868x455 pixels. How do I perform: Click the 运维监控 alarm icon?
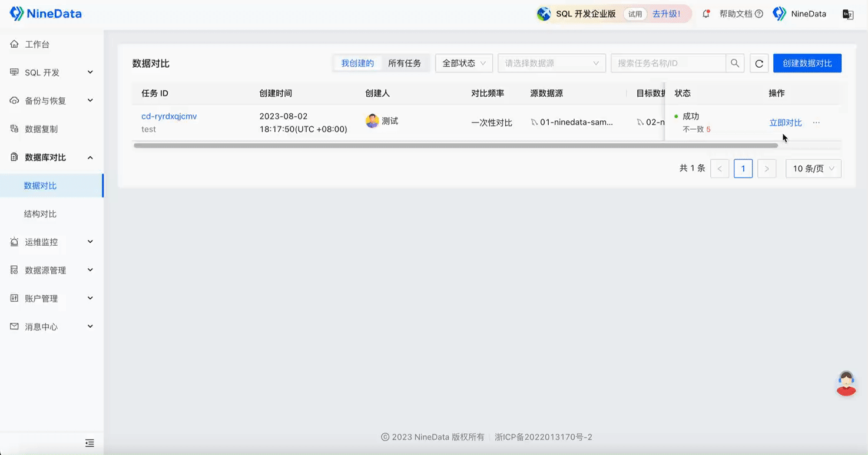pos(14,242)
